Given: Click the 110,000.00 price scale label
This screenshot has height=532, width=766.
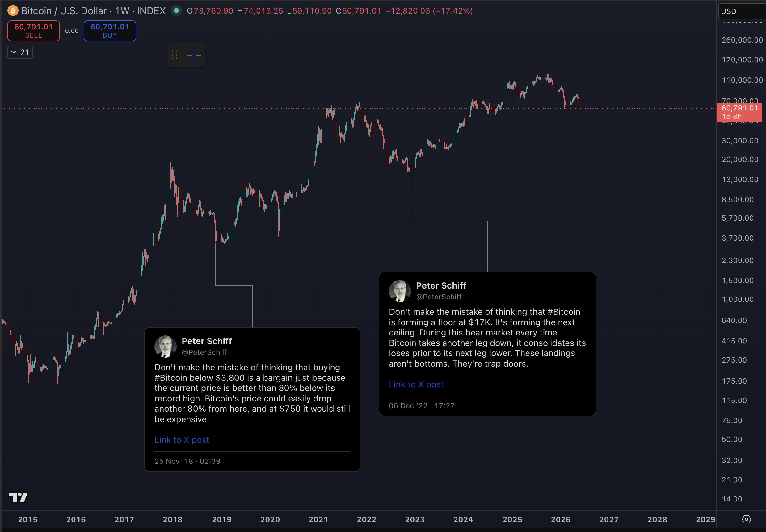Looking at the screenshot, I should coord(742,80).
